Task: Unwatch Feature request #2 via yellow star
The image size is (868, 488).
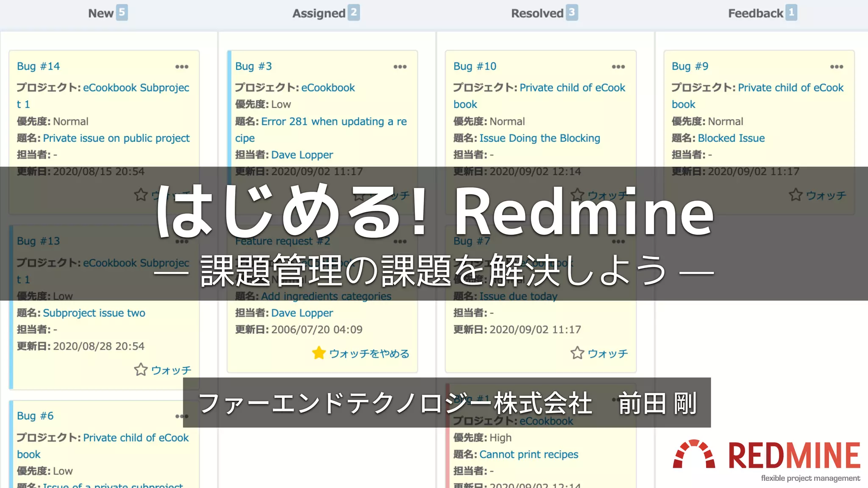Action: pyautogui.click(x=319, y=353)
